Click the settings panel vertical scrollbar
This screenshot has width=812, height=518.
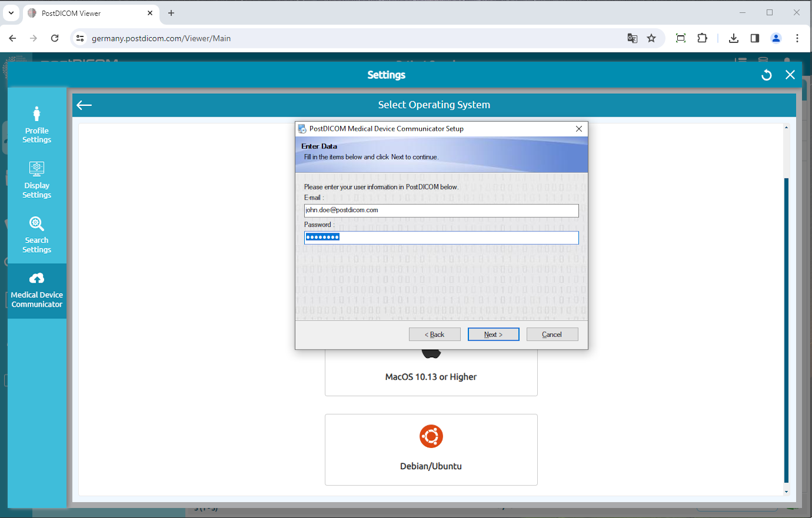[786, 330]
